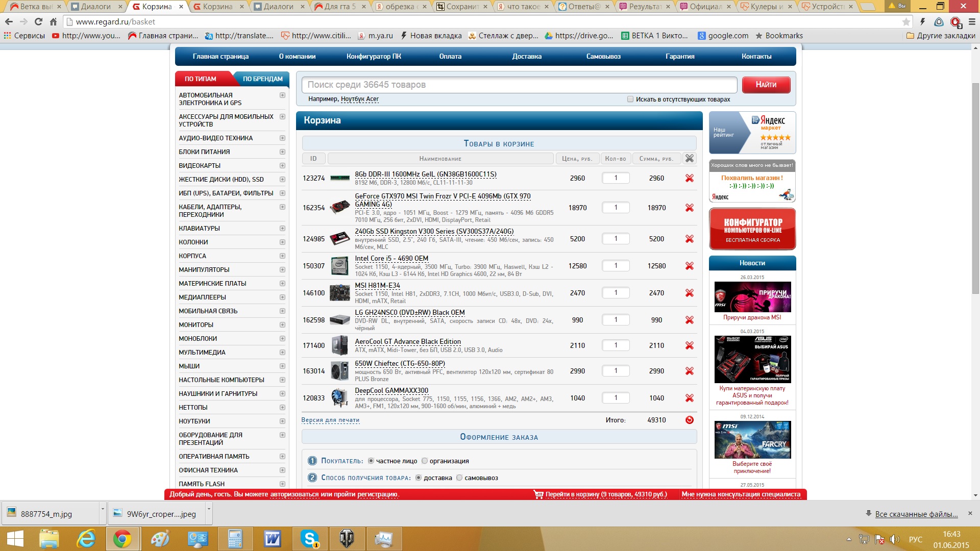Bookmark this page with the star icon
The image size is (980, 551).
tap(905, 22)
